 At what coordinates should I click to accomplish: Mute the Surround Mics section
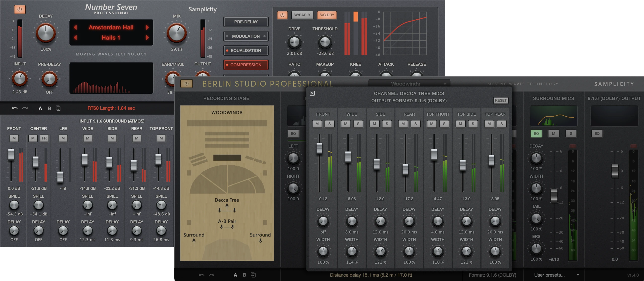(x=553, y=133)
